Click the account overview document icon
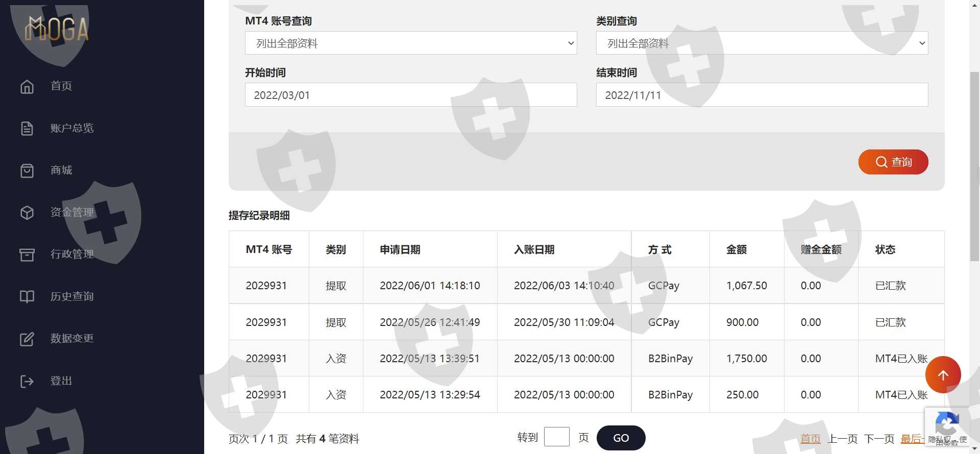 click(27, 129)
